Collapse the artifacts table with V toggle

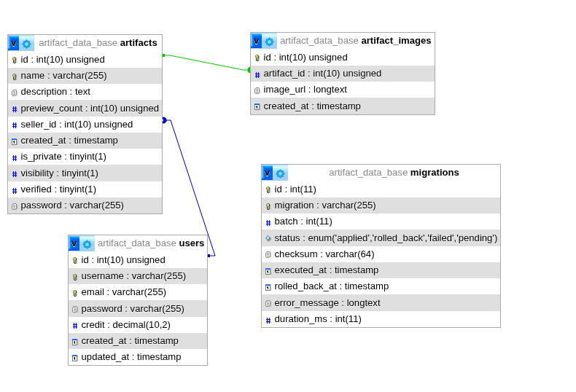[14, 44]
